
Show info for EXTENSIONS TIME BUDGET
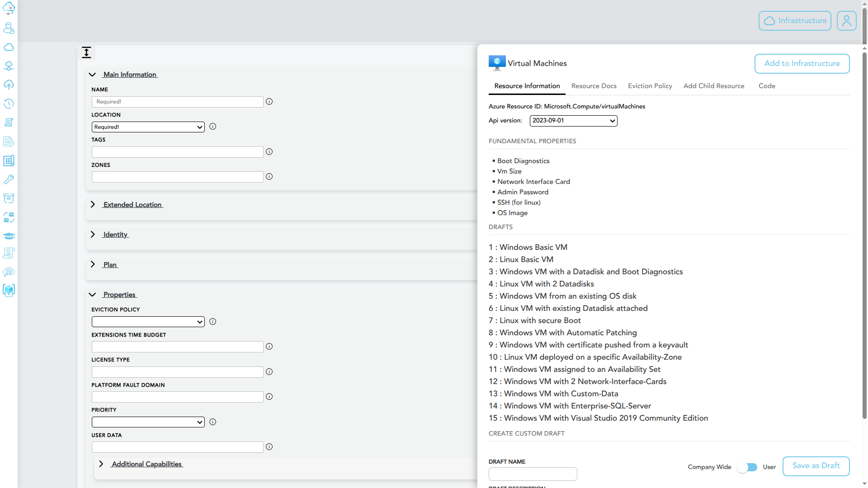tap(269, 347)
